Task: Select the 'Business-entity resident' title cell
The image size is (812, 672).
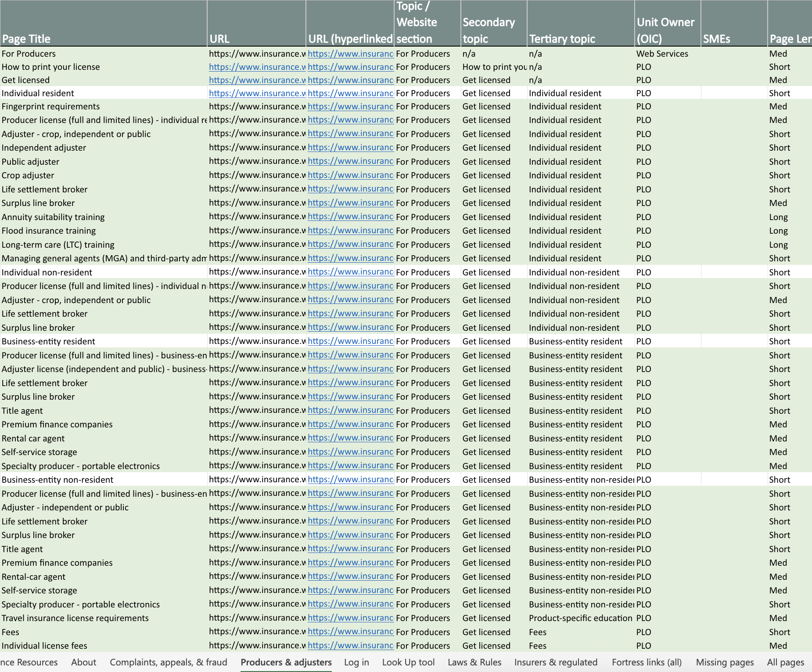Action: pyautogui.click(x=104, y=341)
